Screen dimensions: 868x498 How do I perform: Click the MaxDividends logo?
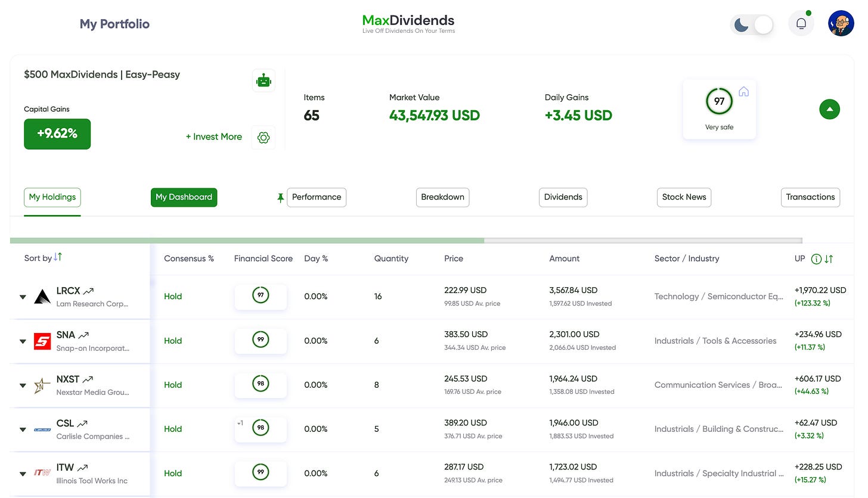(x=408, y=23)
